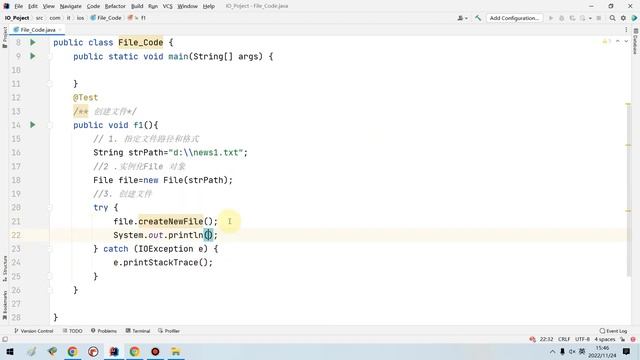The height and width of the screenshot is (360, 640).
Task: Open Windows Start menu
Action: pyautogui.click(x=10, y=351)
